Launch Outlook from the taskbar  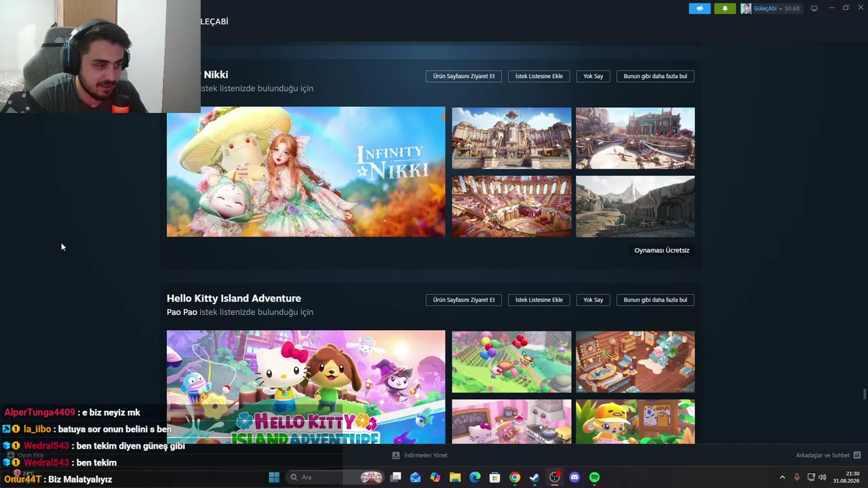click(416, 477)
